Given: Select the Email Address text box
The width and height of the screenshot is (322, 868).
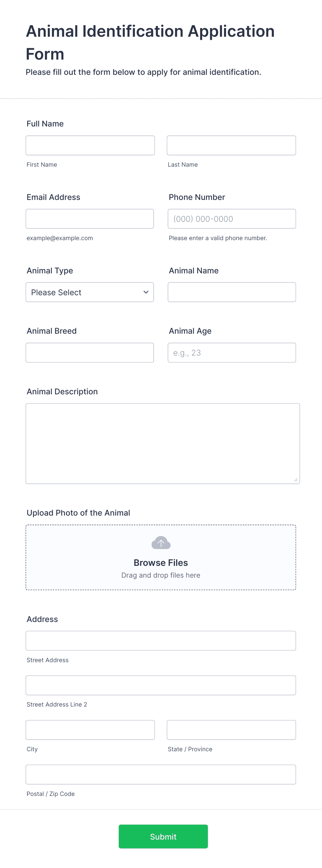Looking at the screenshot, I should point(90,219).
